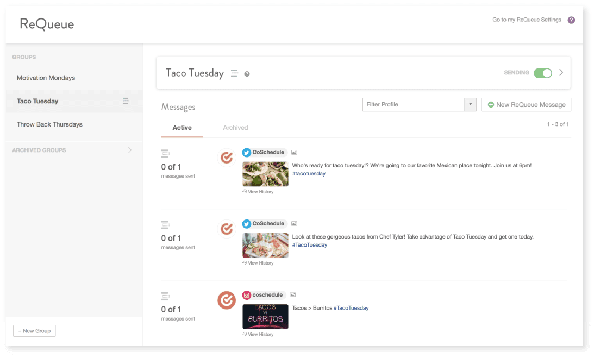
Task: Click the New Group button
Action: [34, 330]
